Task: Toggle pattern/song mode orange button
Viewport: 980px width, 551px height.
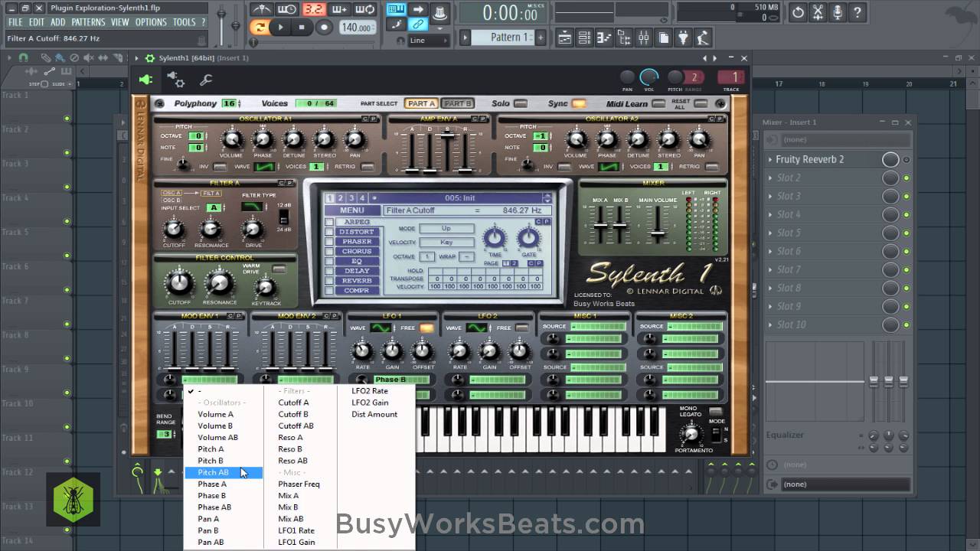Action: tap(260, 27)
